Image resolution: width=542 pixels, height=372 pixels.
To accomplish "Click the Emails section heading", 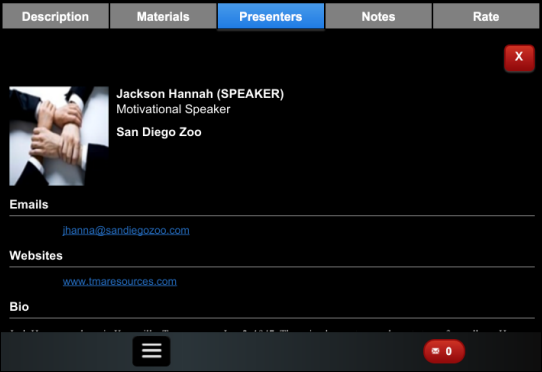I will click(29, 204).
